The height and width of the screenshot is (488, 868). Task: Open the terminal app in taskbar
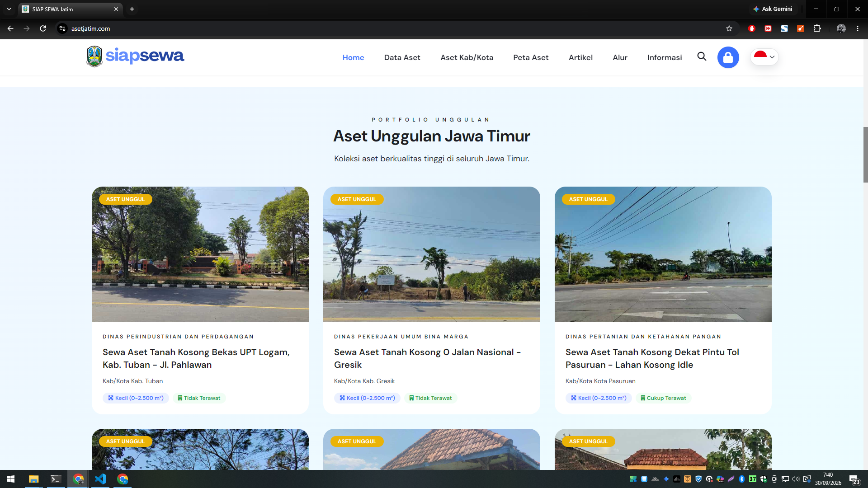tap(56, 479)
